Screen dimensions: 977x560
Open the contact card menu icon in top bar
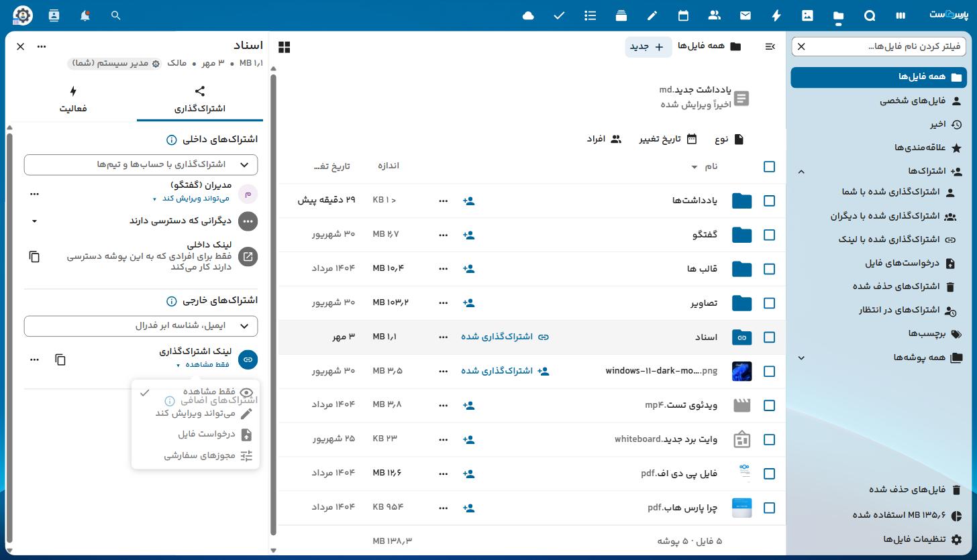coord(54,15)
